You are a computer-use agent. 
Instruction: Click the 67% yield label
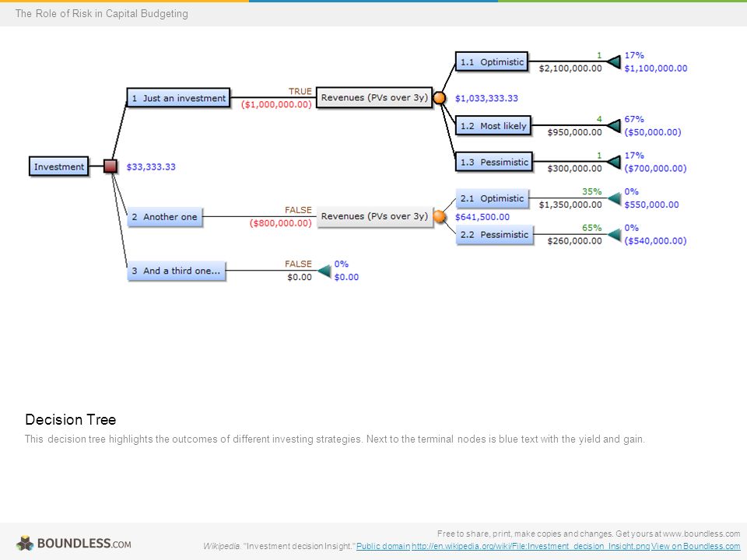coord(634,119)
